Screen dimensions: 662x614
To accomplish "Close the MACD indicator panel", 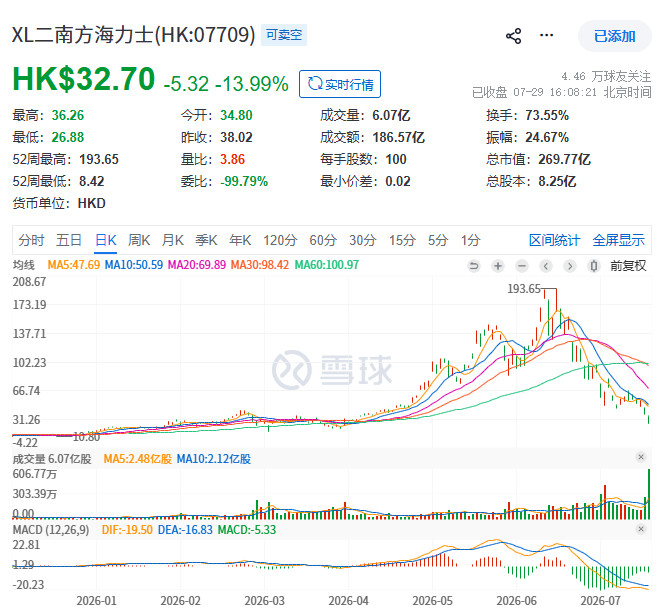I will click(640, 529).
